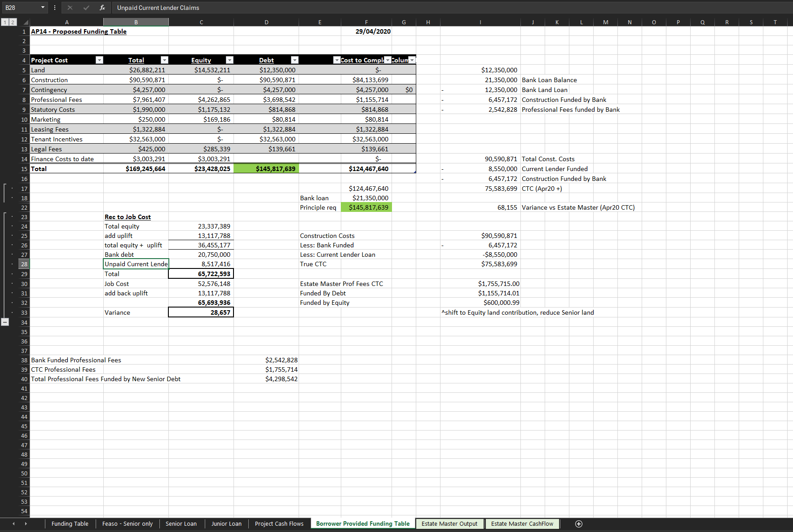Click the Bank loan $21,350,000 value
The image size is (793, 532).
[366, 198]
